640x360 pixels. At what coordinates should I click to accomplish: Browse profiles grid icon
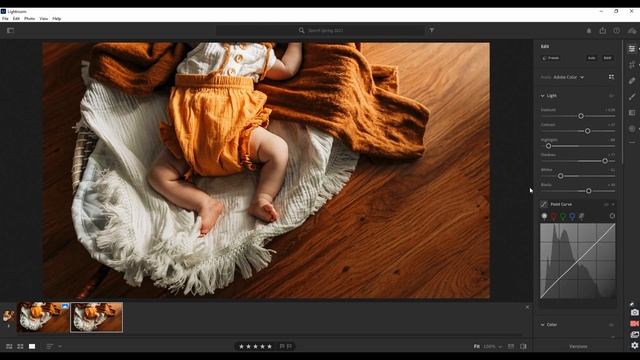pyautogui.click(x=611, y=77)
